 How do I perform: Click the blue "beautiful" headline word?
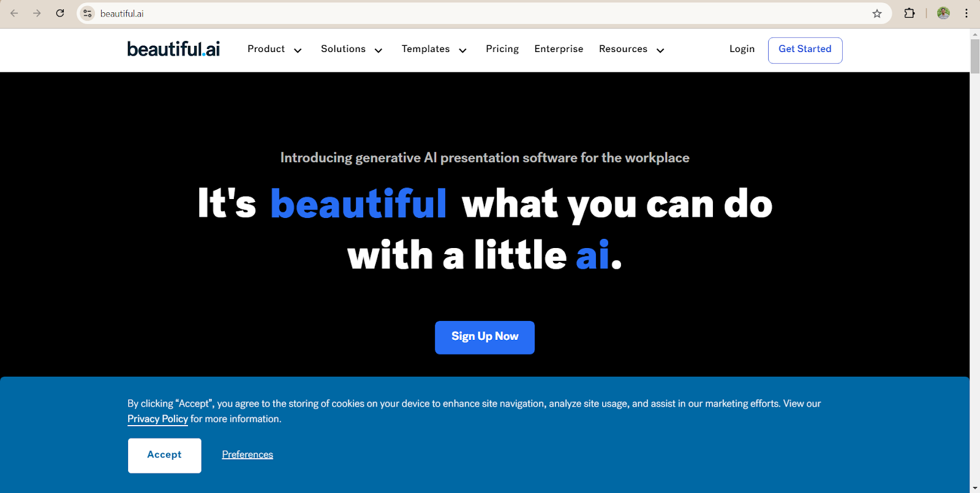[x=358, y=203]
